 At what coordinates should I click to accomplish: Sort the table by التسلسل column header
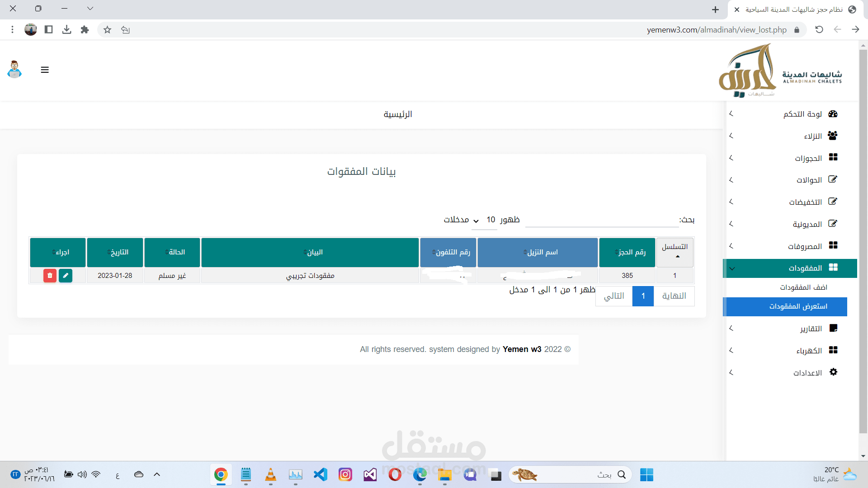coord(675,252)
